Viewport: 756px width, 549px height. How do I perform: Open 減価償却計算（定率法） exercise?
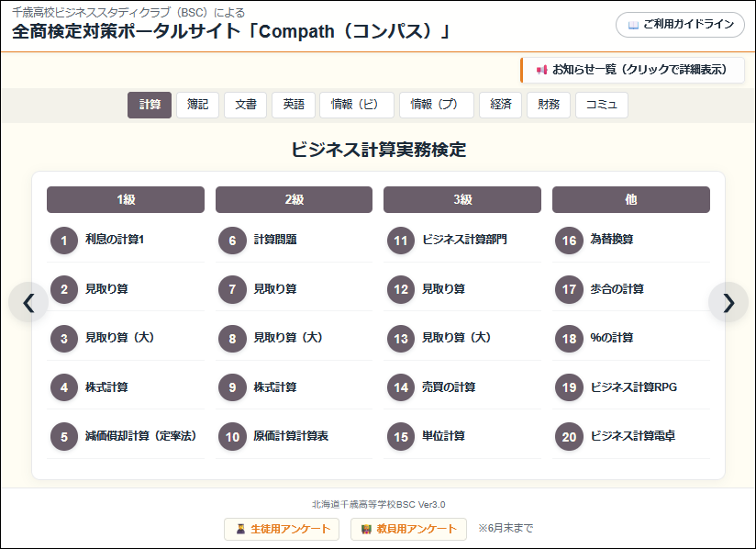[x=141, y=436]
